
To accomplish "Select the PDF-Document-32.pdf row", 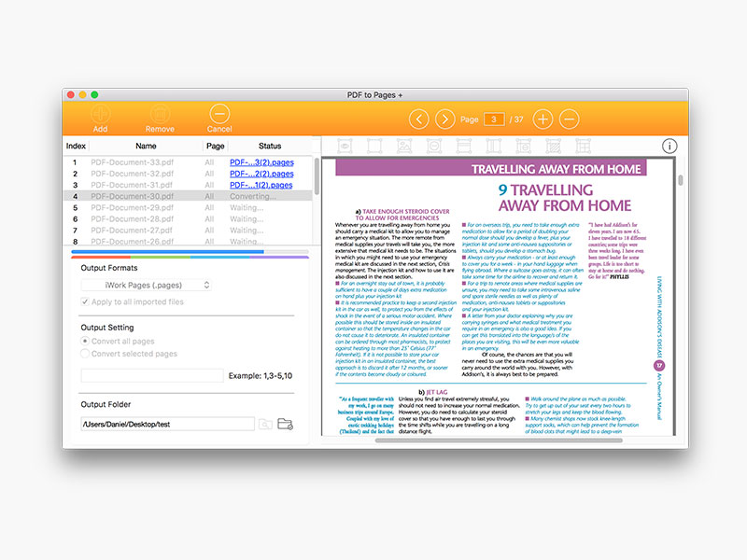I will click(189, 174).
